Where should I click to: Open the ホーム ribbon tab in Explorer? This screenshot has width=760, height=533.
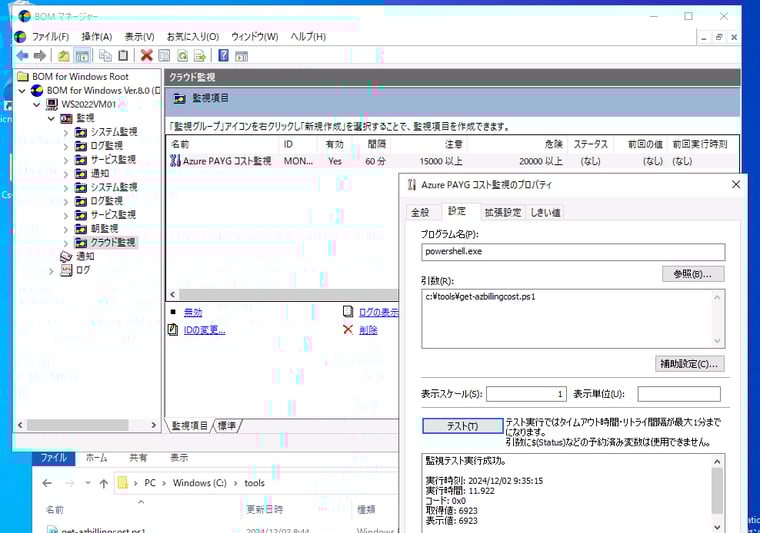point(96,457)
